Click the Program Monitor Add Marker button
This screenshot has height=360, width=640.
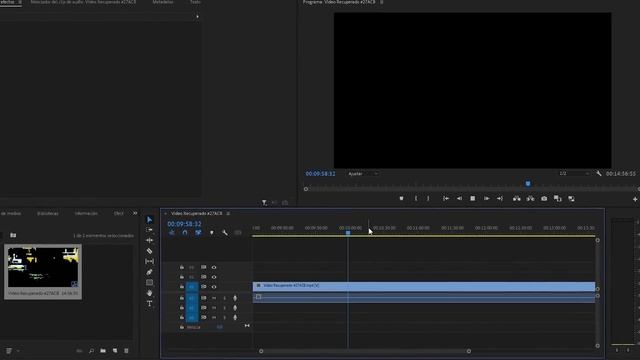(401, 199)
